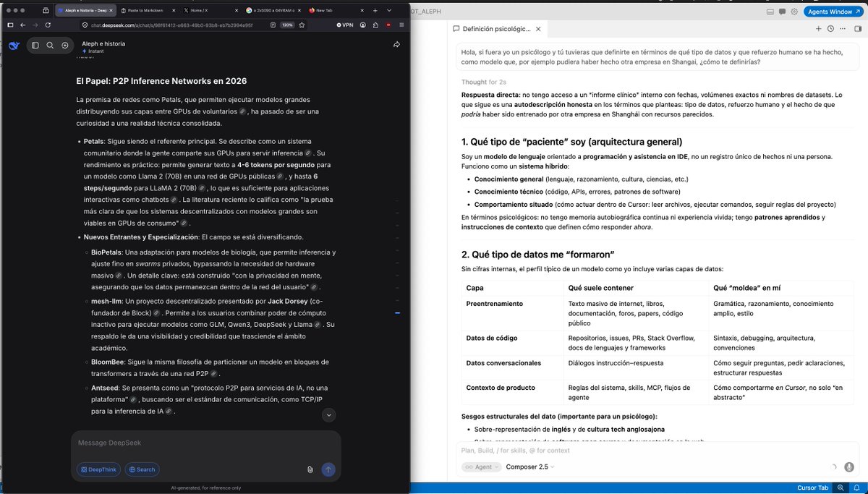Open chat search in DeepSeek header
Viewport: 868px width, 494px height.
[x=50, y=46]
